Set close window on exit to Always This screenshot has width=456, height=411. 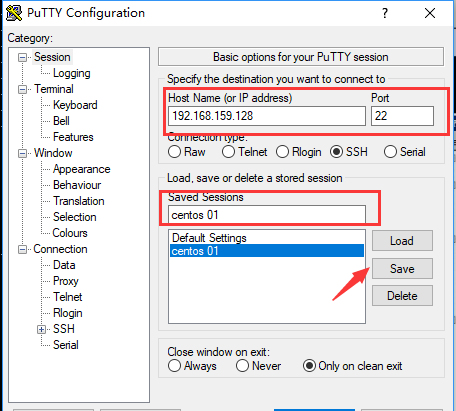click(x=175, y=366)
